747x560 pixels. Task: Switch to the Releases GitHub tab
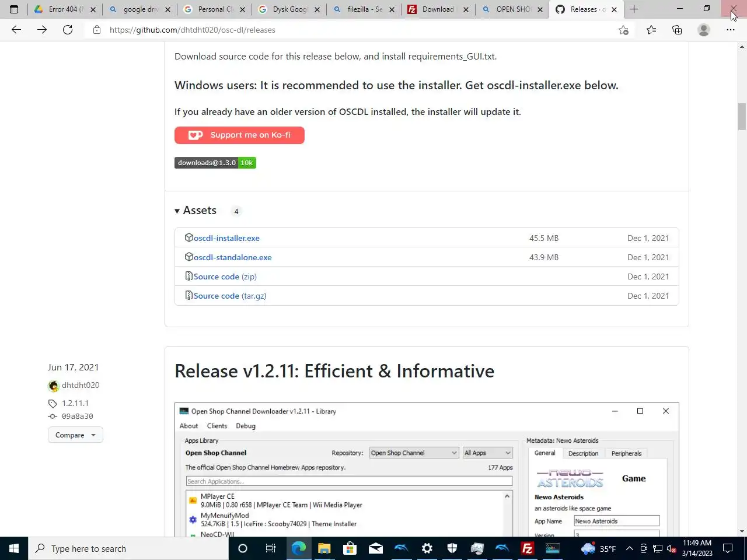coord(587,9)
